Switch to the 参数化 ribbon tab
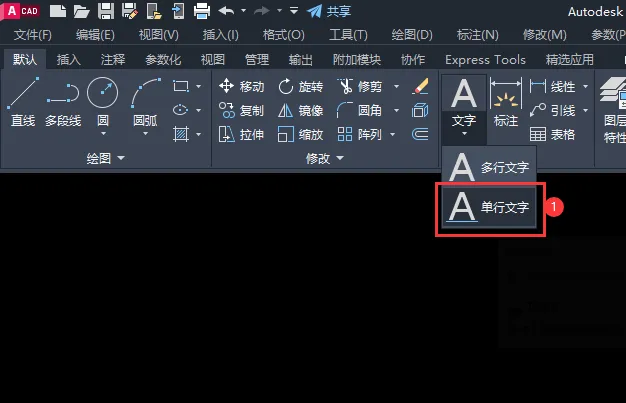626x403 pixels. (x=163, y=60)
